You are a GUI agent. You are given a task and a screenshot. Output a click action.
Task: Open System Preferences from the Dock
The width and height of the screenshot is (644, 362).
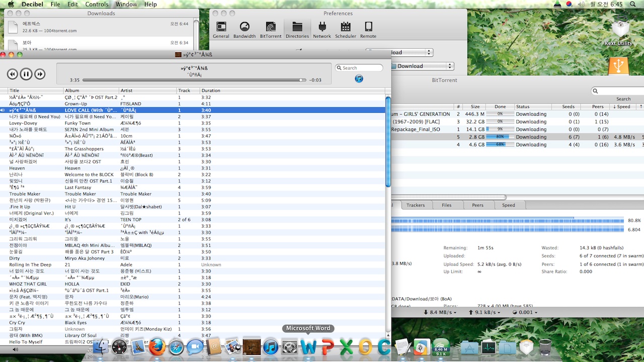click(x=289, y=347)
